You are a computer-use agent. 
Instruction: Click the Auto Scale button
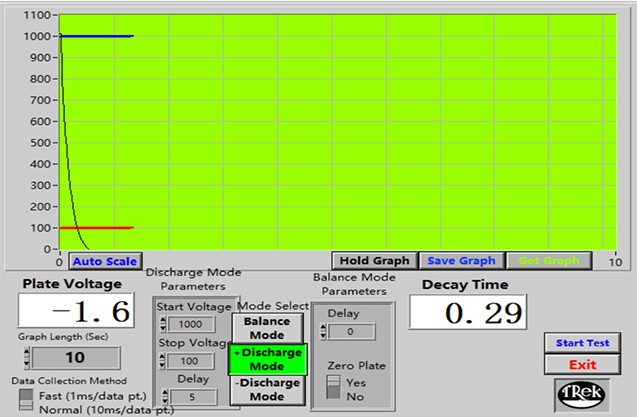tap(103, 262)
